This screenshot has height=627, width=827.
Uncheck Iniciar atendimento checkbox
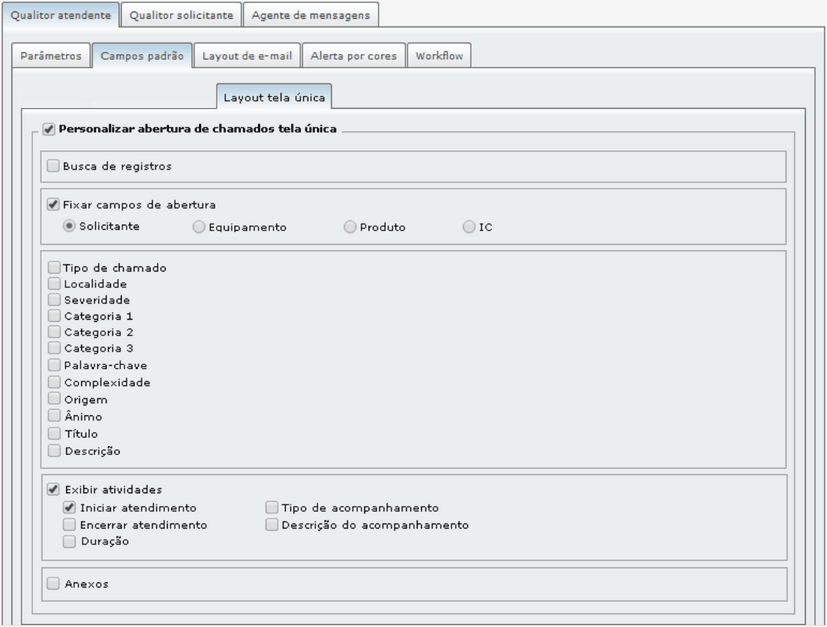click(69, 507)
